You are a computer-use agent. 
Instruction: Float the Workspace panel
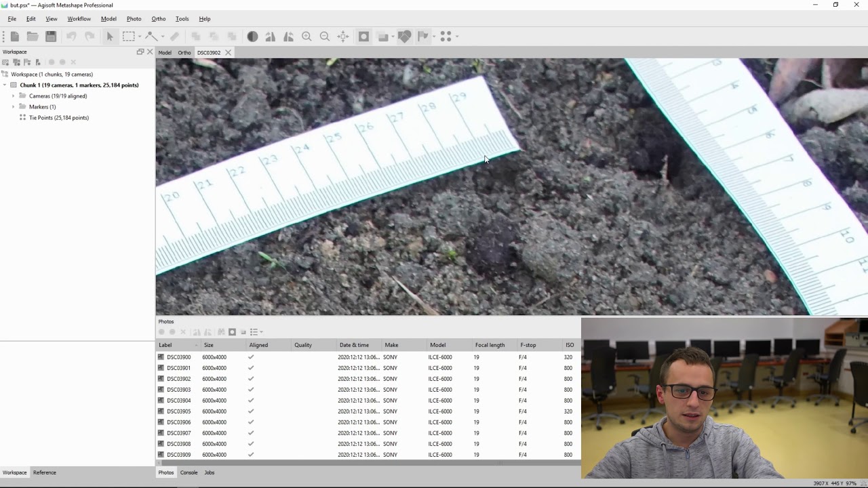click(x=140, y=52)
